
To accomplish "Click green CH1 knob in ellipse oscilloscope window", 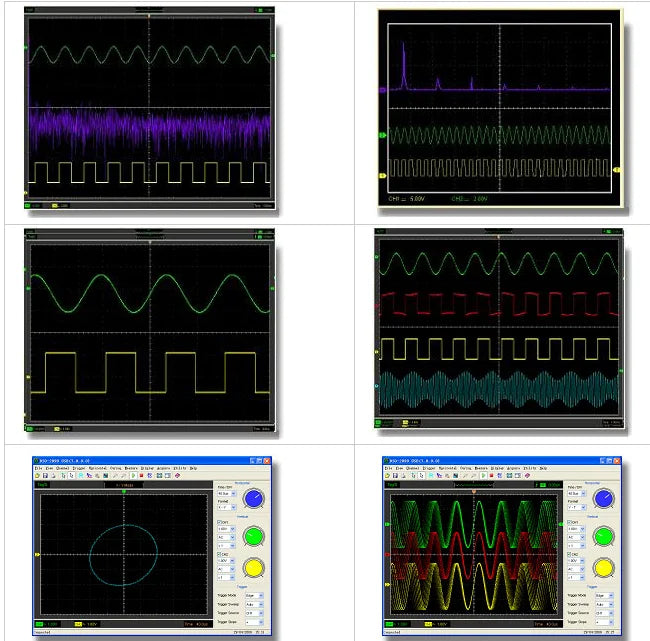I will (x=254, y=536).
